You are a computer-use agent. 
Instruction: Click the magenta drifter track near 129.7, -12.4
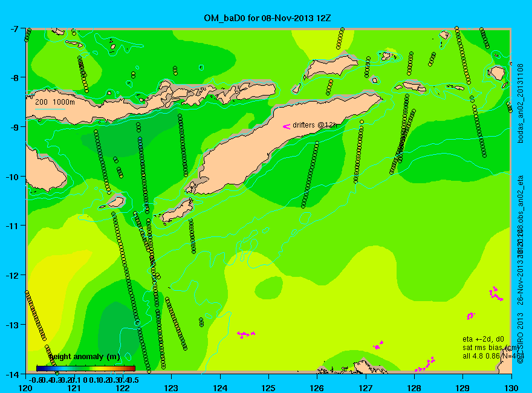tap(496, 294)
